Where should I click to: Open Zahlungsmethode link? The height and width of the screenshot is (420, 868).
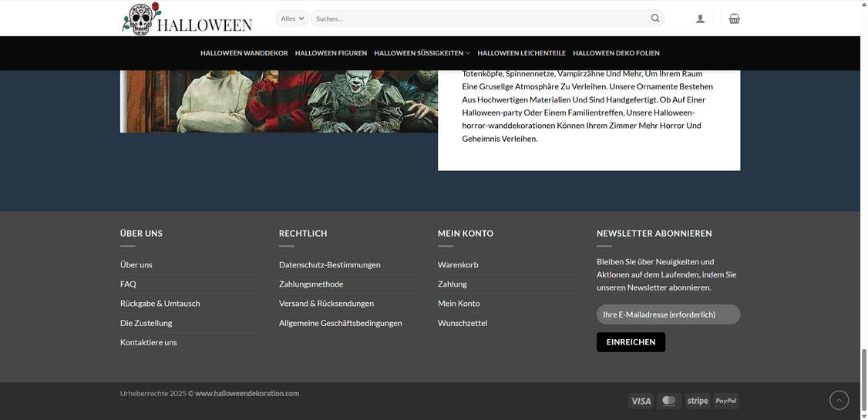click(x=311, y=284)
